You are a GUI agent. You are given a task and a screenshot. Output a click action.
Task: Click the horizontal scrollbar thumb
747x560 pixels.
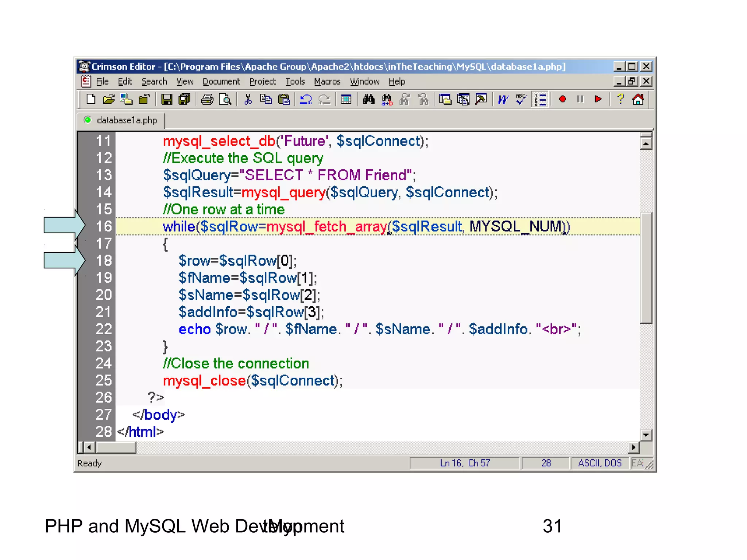(116, 447)
